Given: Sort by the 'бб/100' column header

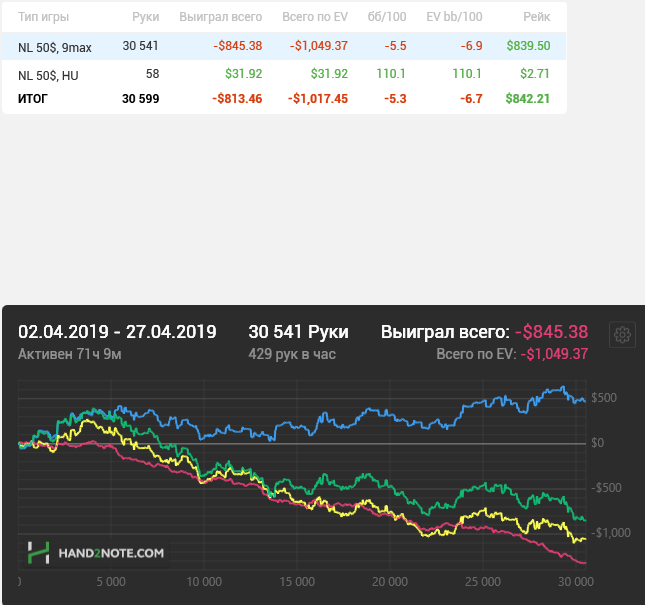Looking at the screenshot, I should 387,17.
